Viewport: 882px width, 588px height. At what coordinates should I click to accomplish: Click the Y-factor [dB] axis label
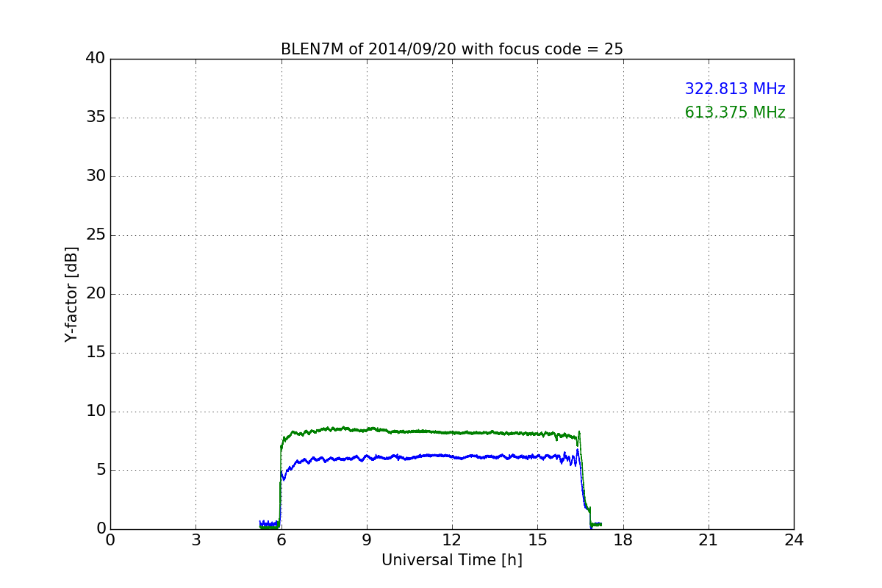71,294
